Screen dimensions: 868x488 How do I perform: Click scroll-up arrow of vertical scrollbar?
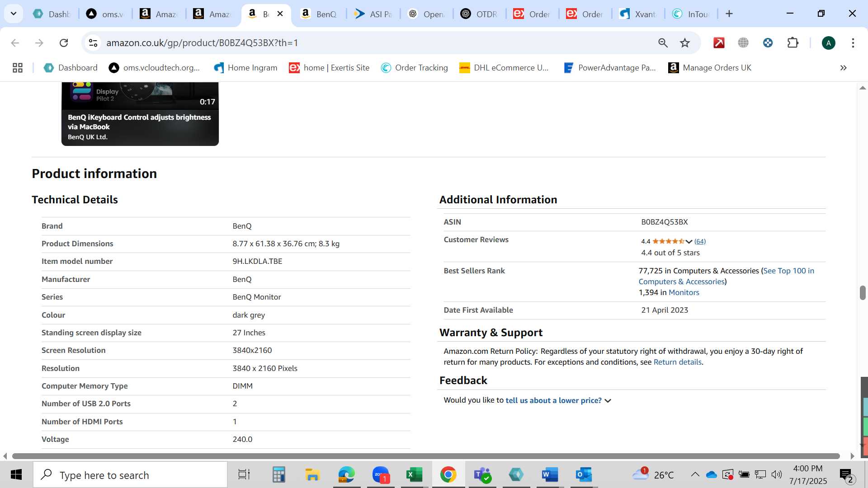[863, 88]
